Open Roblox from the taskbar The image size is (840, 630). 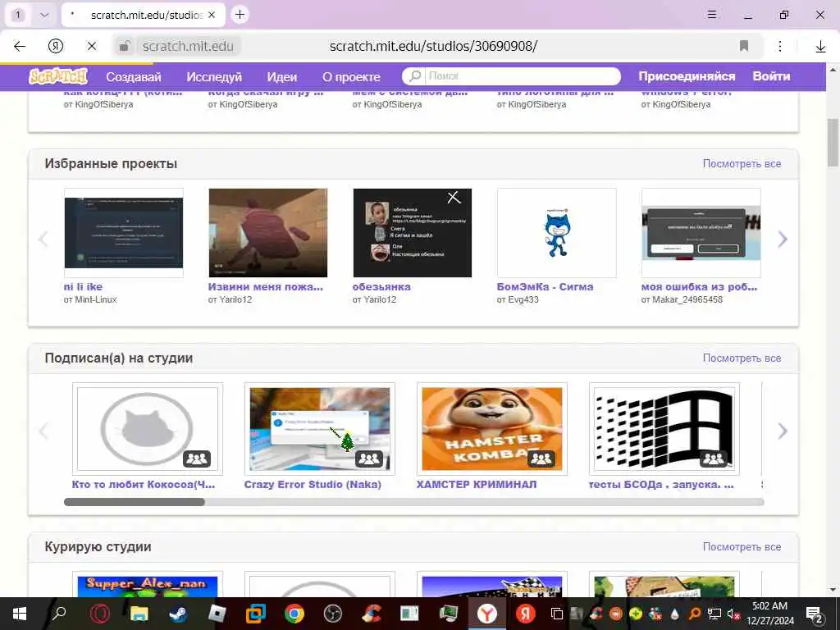click(x=217, y=614)
